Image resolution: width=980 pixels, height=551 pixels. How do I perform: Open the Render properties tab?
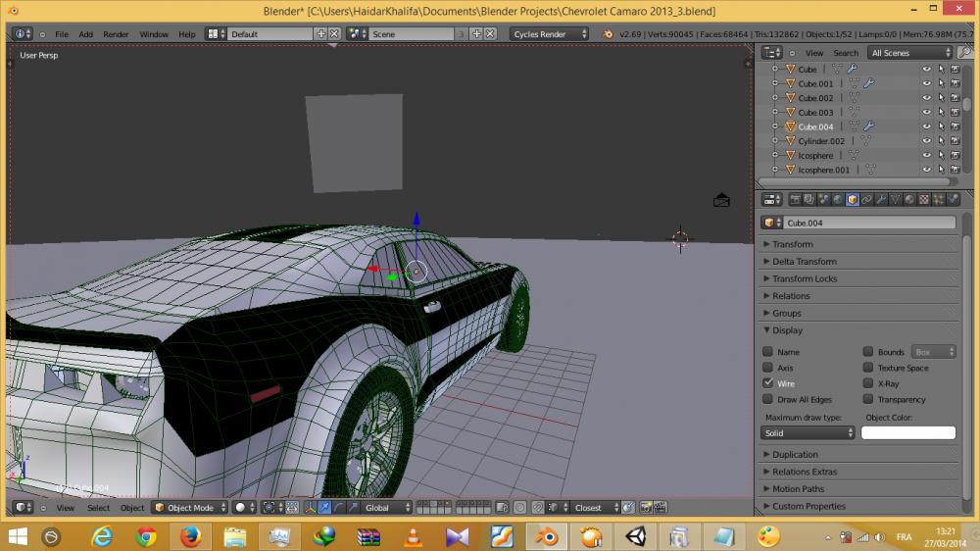(x=795, y=199)
